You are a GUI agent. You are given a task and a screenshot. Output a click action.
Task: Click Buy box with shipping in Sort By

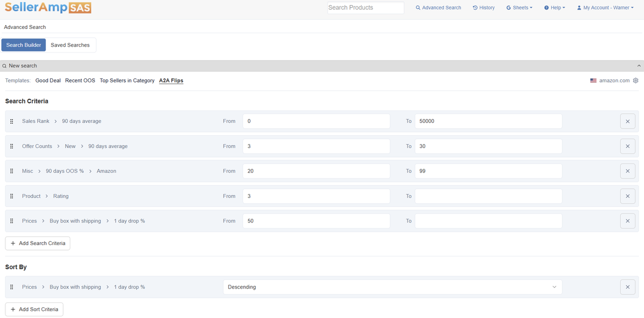coord(75,287)
